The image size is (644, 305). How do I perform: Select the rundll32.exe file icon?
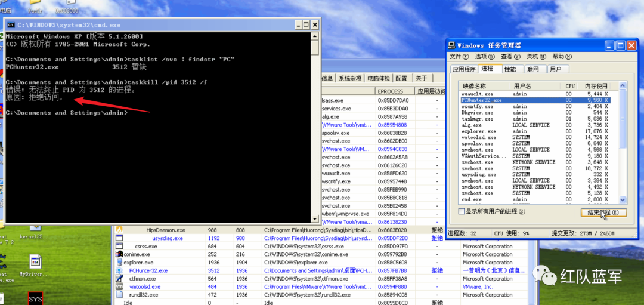(119, 295)
